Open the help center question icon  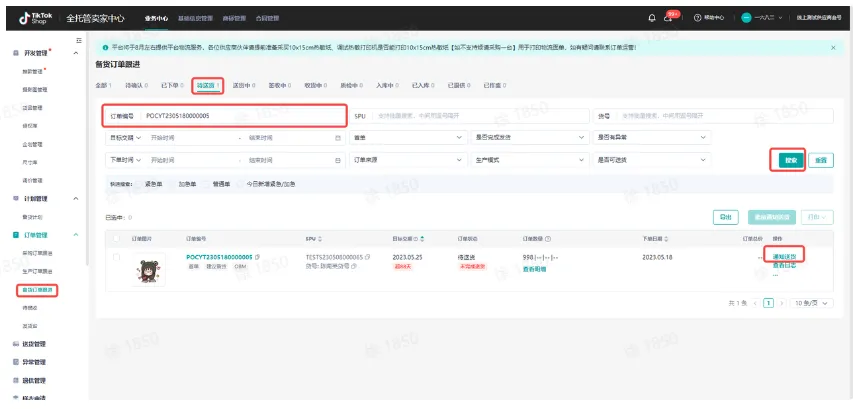point(697,18)
